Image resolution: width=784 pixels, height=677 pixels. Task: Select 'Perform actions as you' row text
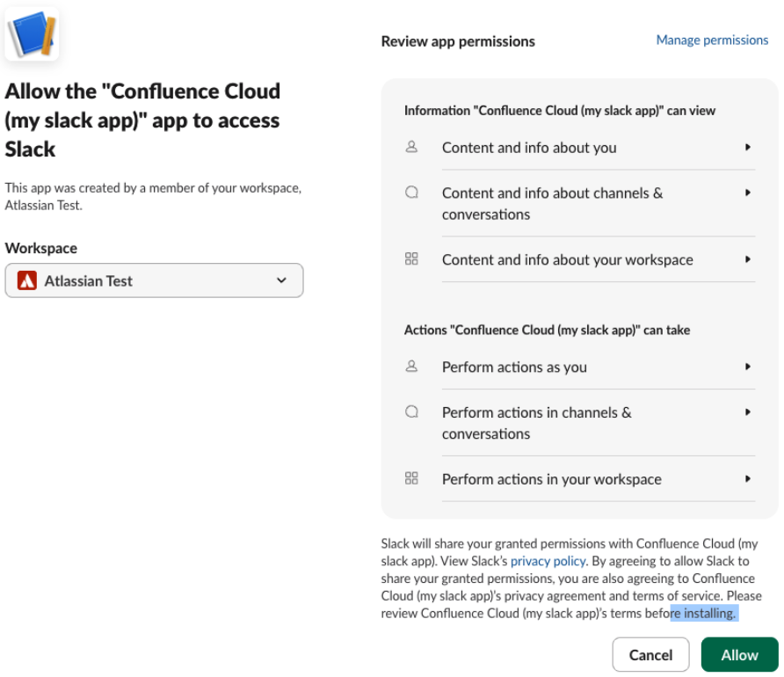click(x=514, y=368)
